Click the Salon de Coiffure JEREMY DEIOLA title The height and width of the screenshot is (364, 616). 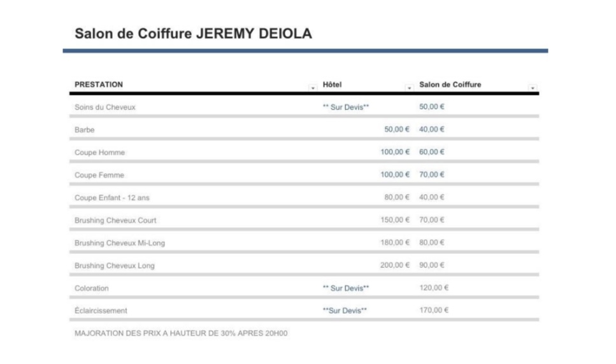tap(193, 34)
